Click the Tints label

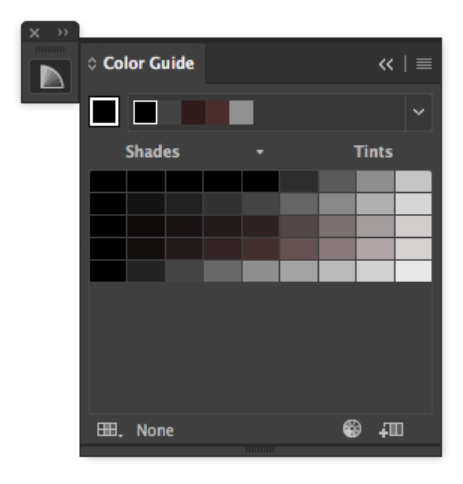pos(373,152)
